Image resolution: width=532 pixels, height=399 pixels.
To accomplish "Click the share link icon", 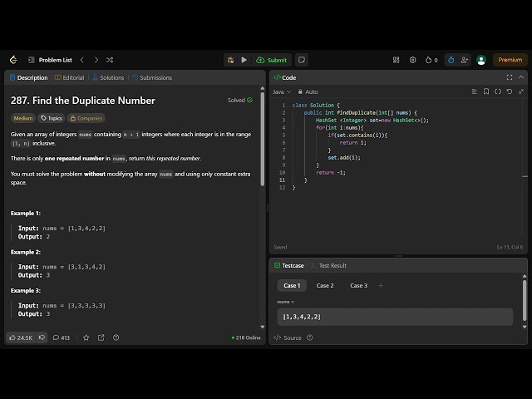I will point(101,337).
